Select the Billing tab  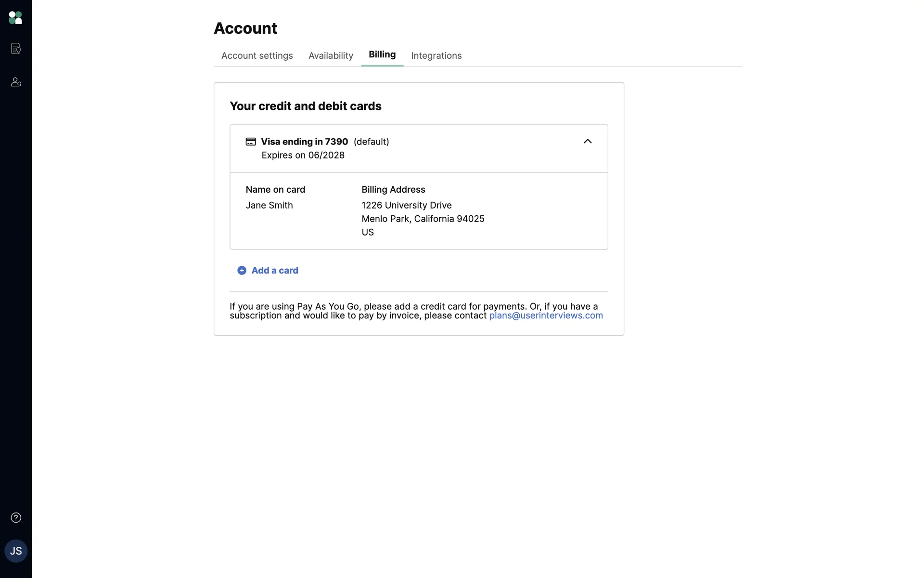[382, 55]
